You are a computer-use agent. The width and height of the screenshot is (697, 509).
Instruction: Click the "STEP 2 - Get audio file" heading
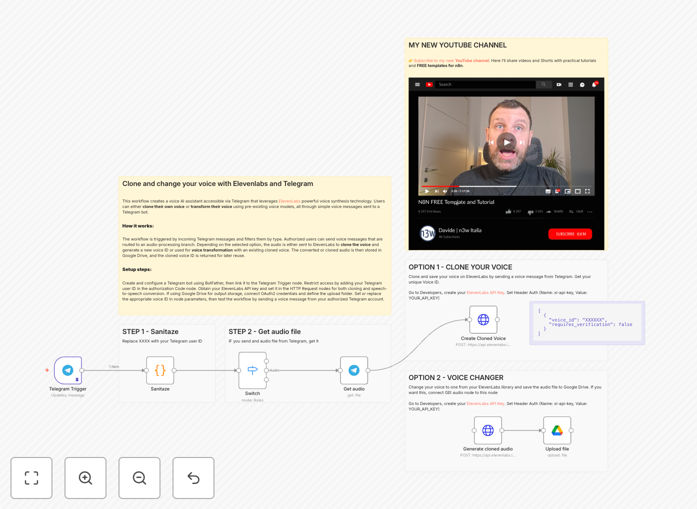coord(264,332)
